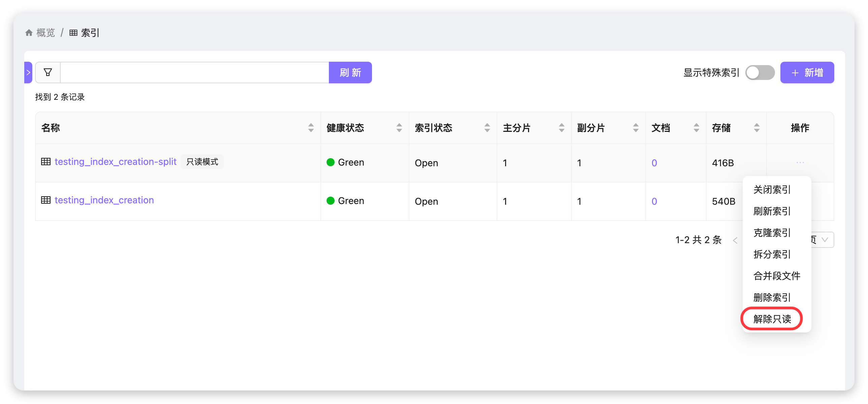Screen dimensions: 868x404
Task: Expand the left side panel arrow
Action: click(x=28, y=73)
